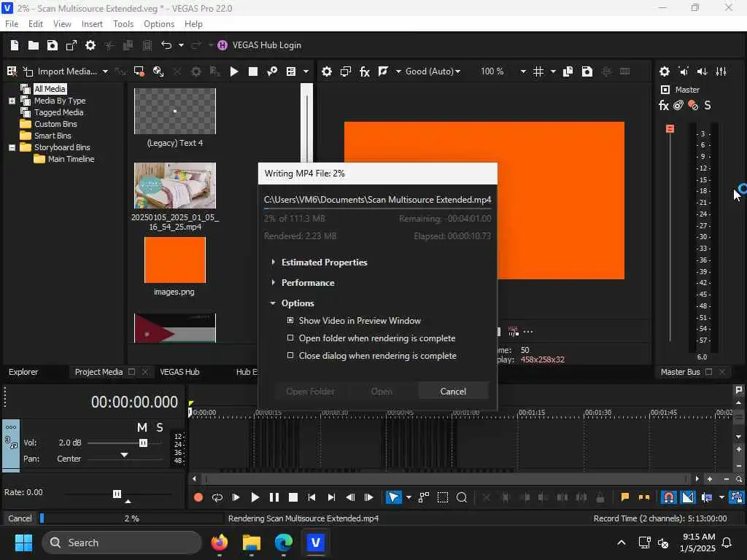Go to end of project
Screen dimensions: 747x560
(x=331, y=497)
